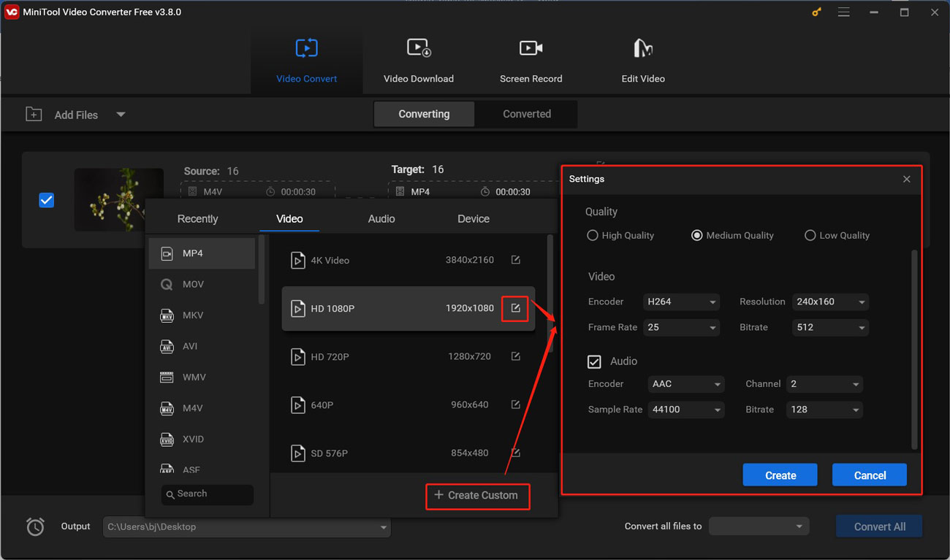Click the Create button
The height and width of the screenshot is (560, 950).
(x=780, y=475)
